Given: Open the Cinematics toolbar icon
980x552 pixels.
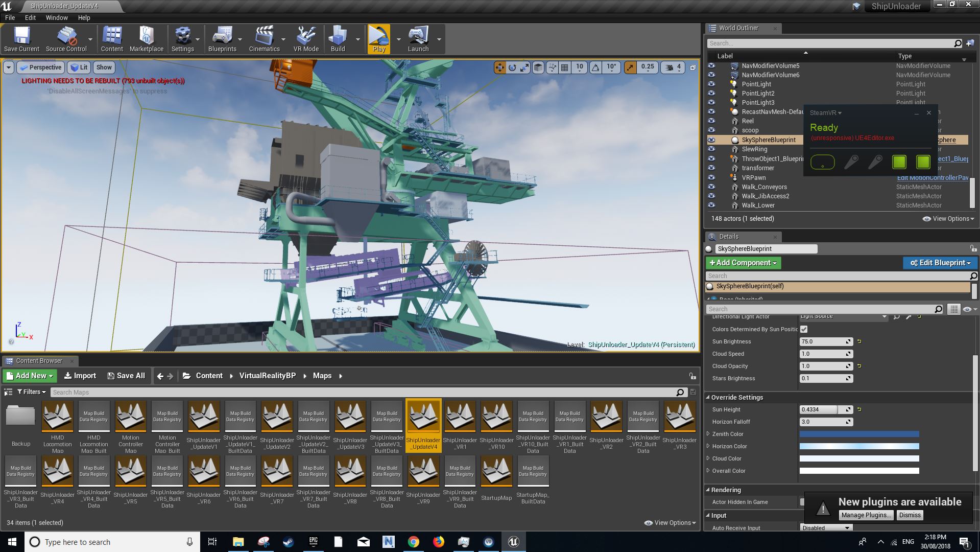Looking at the screenshot, I should (x=264, y=39).
